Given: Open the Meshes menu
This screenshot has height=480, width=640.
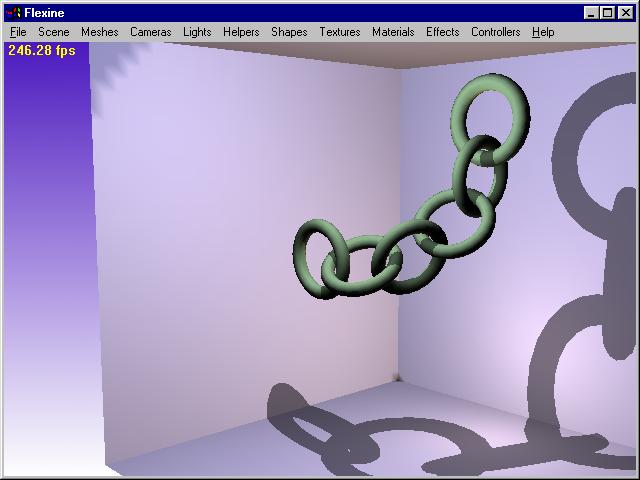Looking at the screenshot, I should coord(100,32).
